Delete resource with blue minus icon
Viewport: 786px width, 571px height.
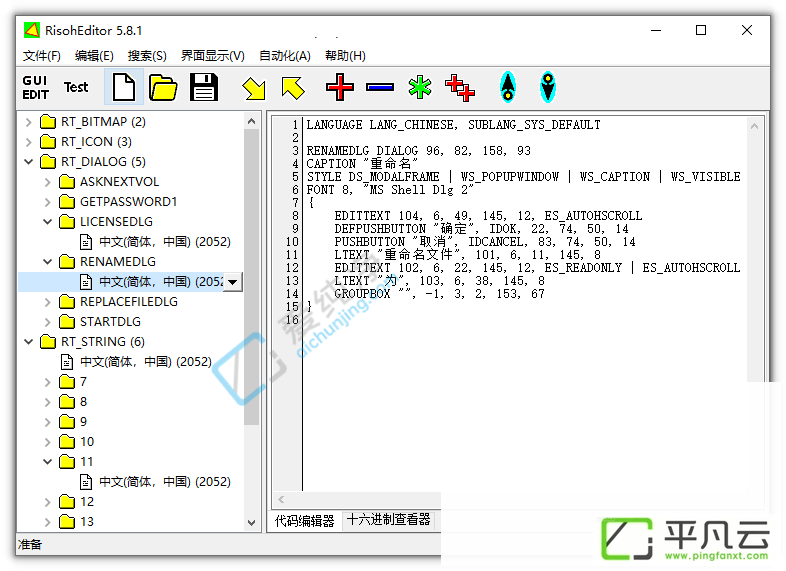click(x=380, y=87)
